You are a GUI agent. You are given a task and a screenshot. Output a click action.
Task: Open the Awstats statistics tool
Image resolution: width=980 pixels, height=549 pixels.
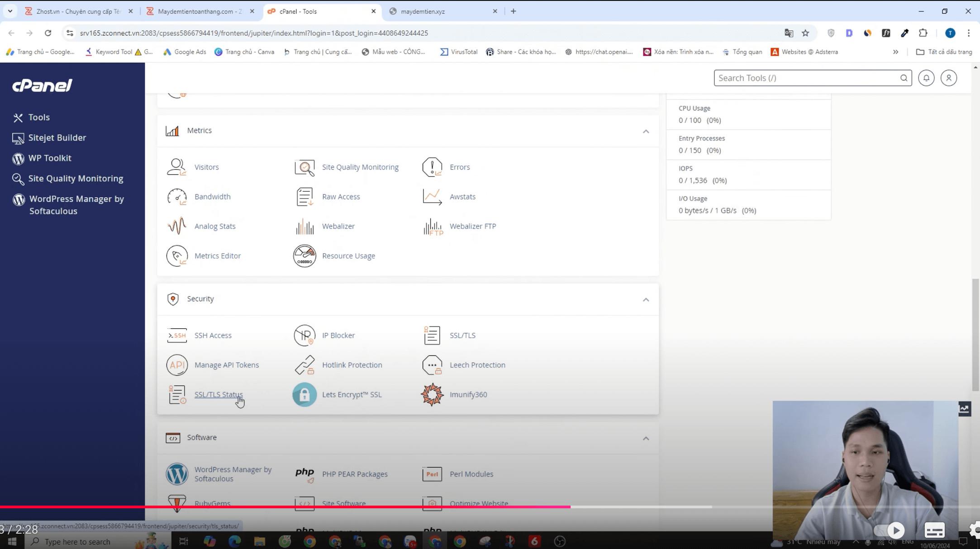tap(462, 196)
